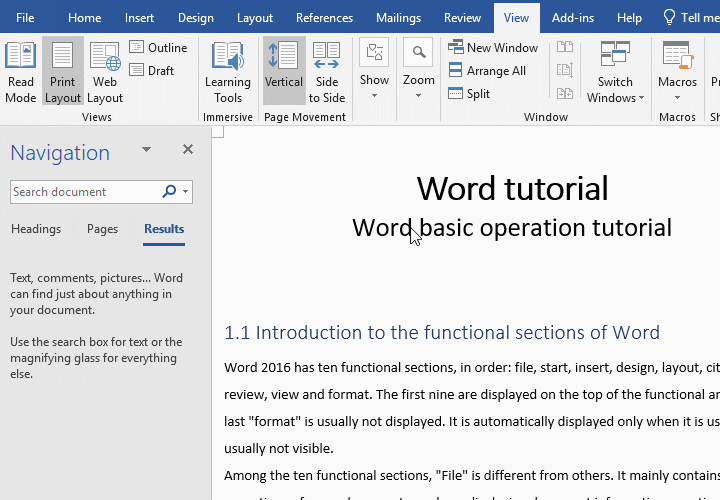720x500 pixels.
Task: Click the tab selector ruler corner box
Action: 218,132
